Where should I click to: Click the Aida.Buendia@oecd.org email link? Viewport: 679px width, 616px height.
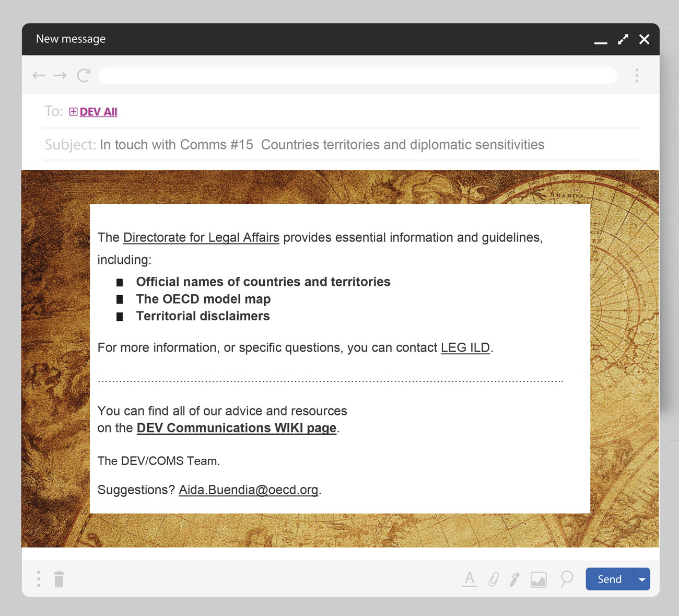(x=249, y=490)
